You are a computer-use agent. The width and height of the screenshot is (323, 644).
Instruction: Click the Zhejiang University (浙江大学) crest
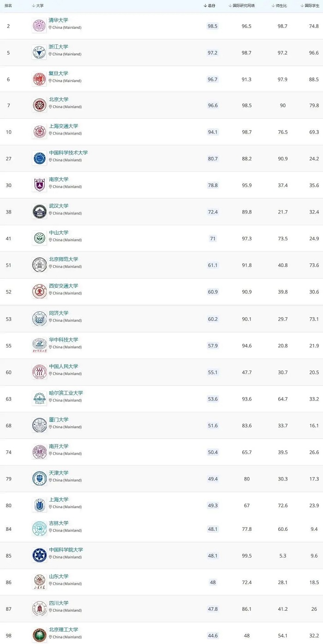[x=40, y=53]
